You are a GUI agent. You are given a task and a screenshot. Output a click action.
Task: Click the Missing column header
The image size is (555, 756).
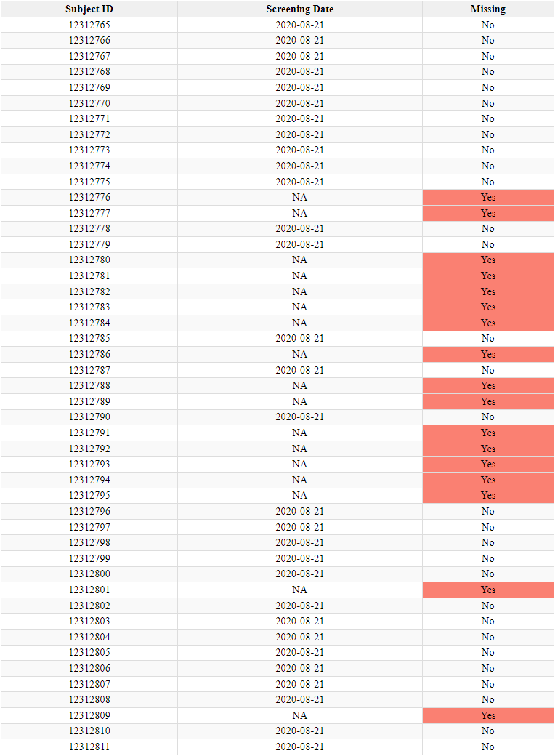(487, 9)
